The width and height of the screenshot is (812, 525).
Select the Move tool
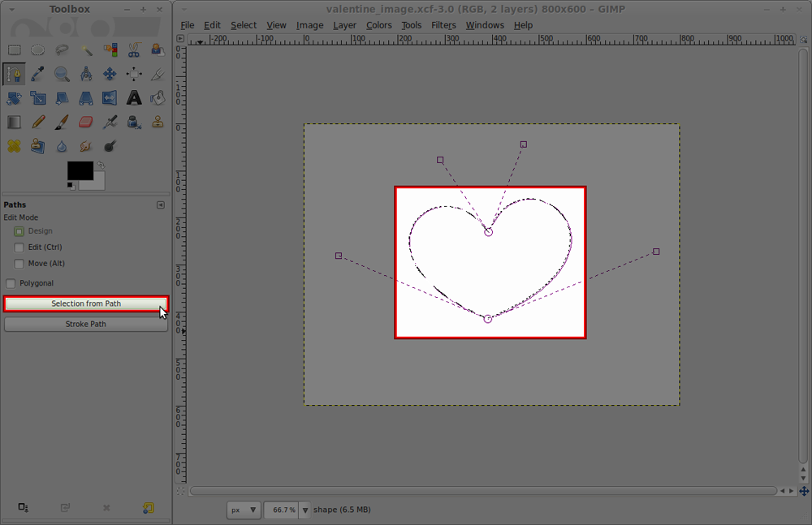pyautogui.click(x=110, y=74)
